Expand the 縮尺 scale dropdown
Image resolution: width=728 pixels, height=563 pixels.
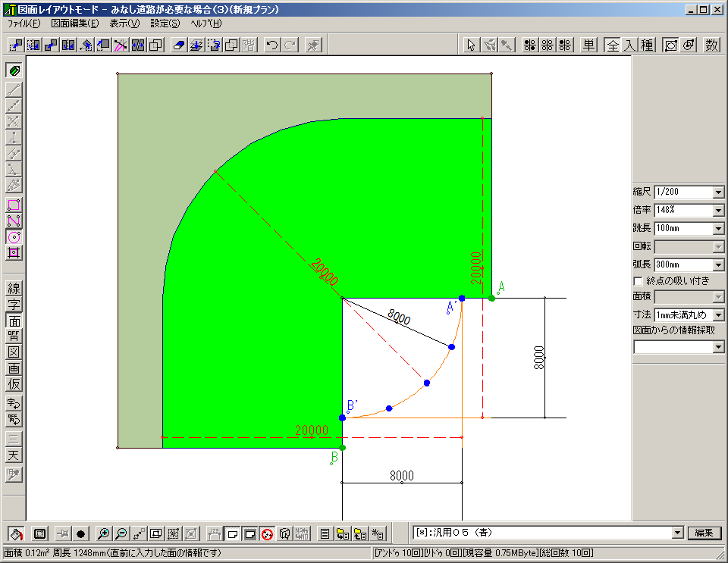coord(718,192)
